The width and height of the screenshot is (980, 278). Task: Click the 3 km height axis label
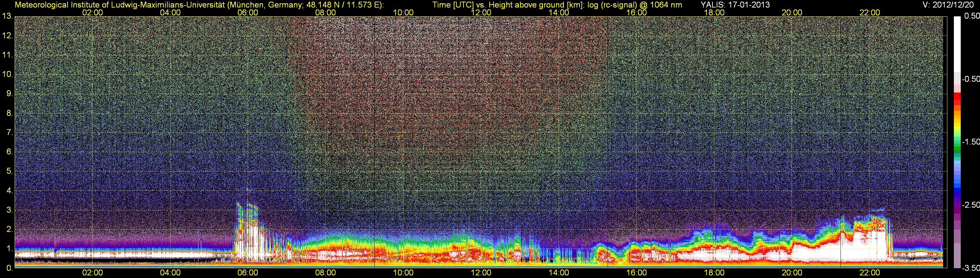click(9, 210)
